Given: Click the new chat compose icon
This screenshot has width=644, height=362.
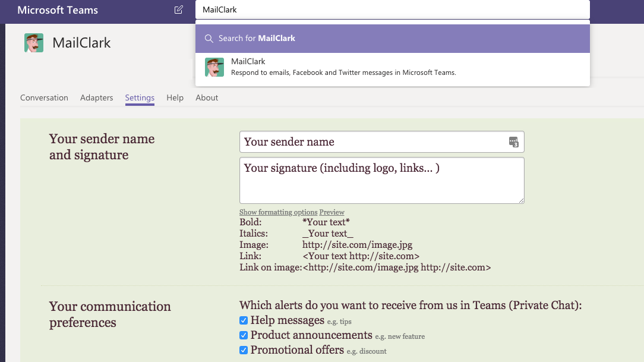Looking at the screenshot, I should [x=178, y=10].
